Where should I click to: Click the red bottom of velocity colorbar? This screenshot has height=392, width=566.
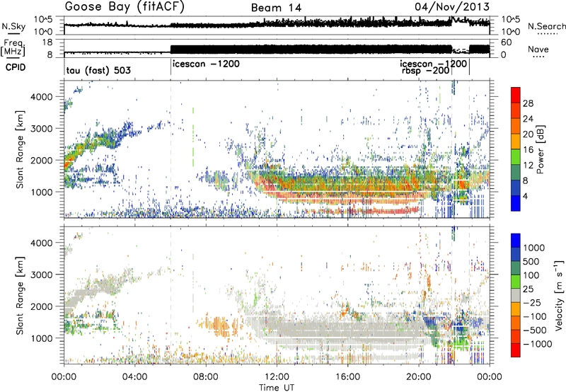point(516,350)
